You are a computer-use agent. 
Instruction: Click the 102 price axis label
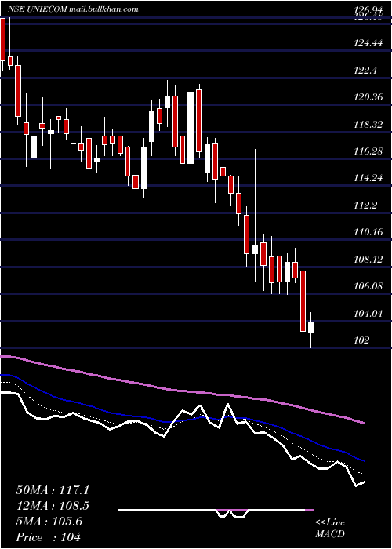pos(361,340)
